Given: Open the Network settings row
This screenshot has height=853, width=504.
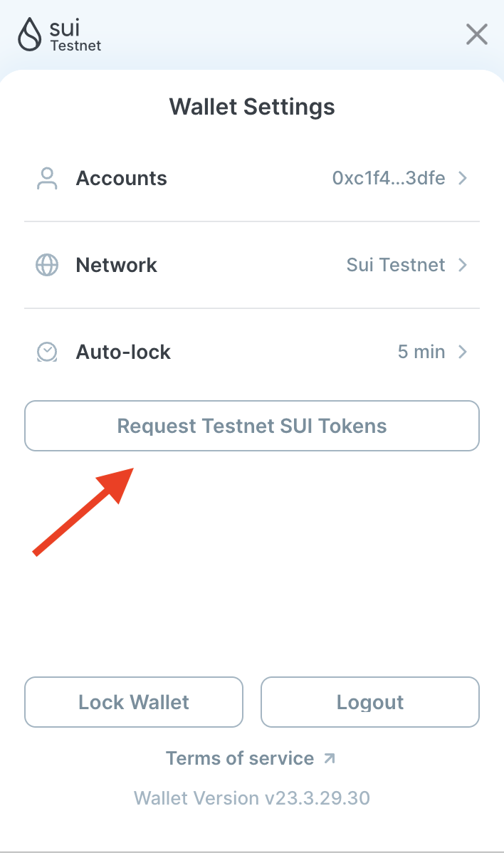Looking at the screenshot, I should pos(116,265).
